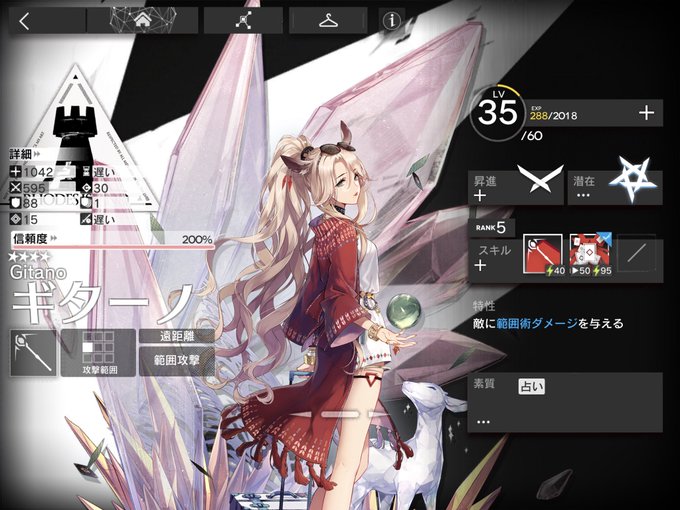
Task: Tap the resistance value 15
Action: pos(30,219)
